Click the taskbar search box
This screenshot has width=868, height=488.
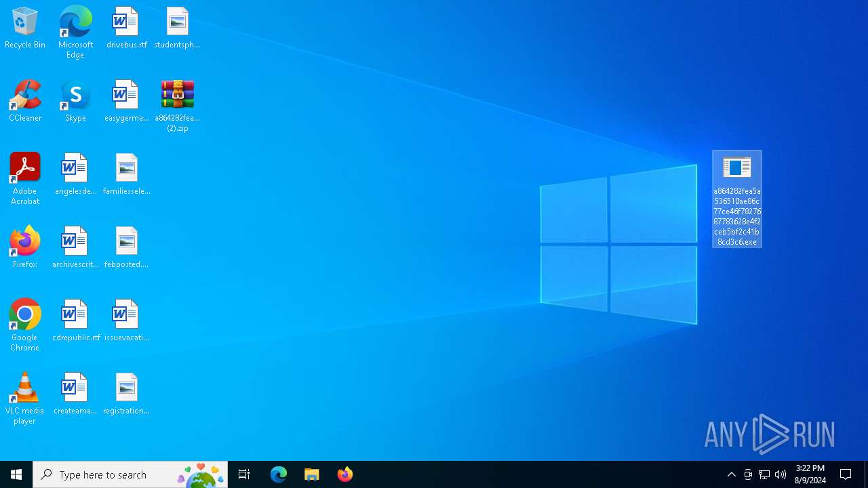coord(130,474)
